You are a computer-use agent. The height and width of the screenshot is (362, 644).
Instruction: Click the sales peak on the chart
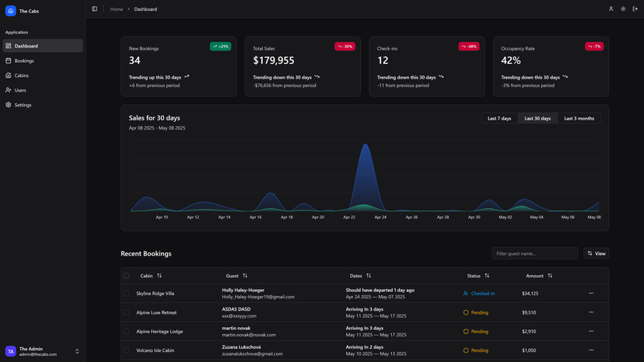click(x=366, y=146)
